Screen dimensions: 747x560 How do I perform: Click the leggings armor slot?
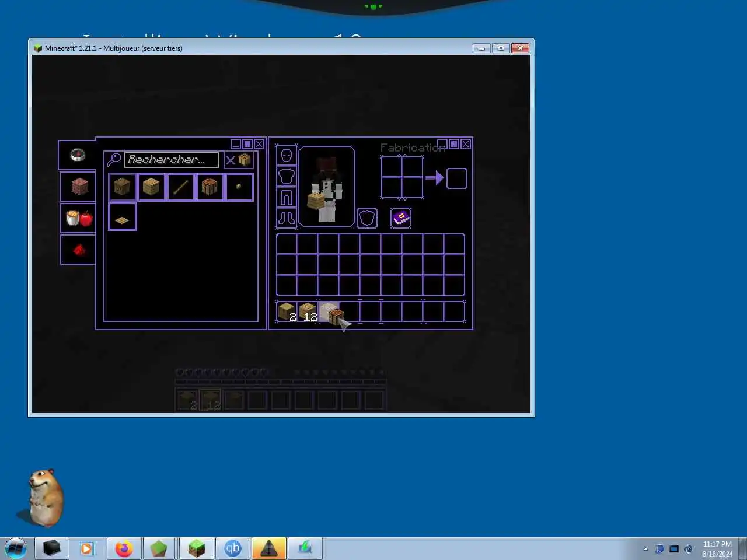(287, 198)
